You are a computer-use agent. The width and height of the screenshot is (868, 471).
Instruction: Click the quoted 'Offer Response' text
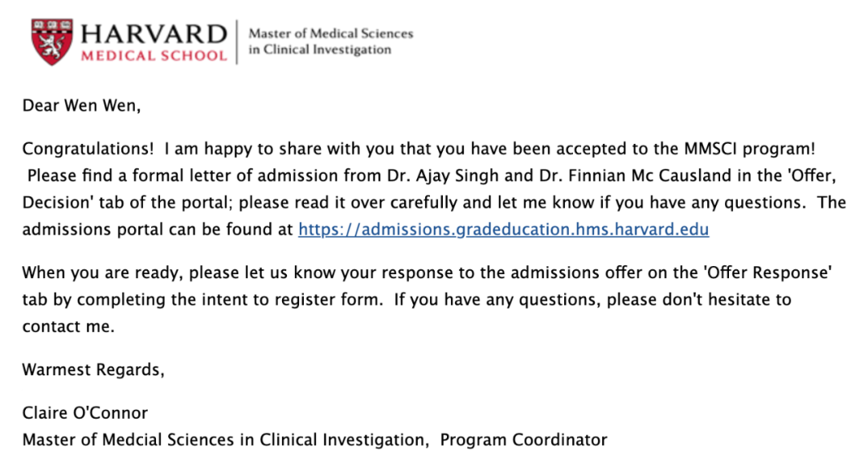pos(767,272)
